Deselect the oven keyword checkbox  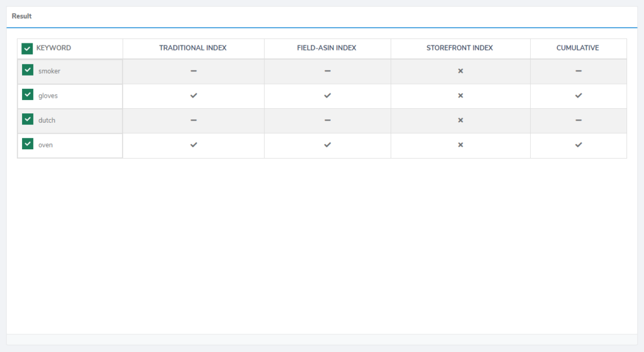[x=28, y=144]
